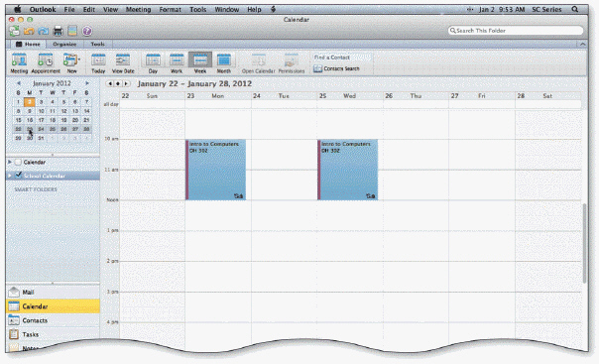Go to next week arrow
Screen dimensions: 599x364
126,83
